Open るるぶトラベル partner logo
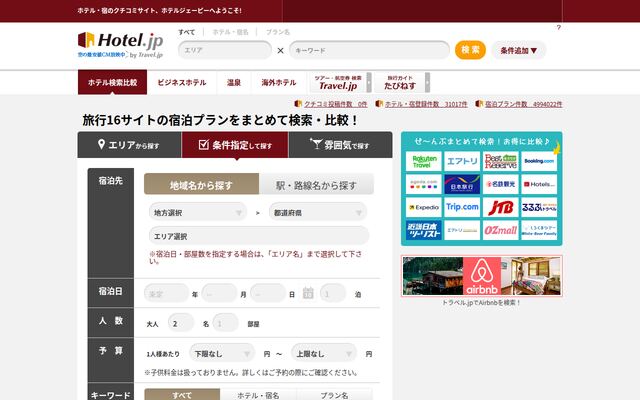Viewport: 640px width, 400px height. (x=539, y=207)
